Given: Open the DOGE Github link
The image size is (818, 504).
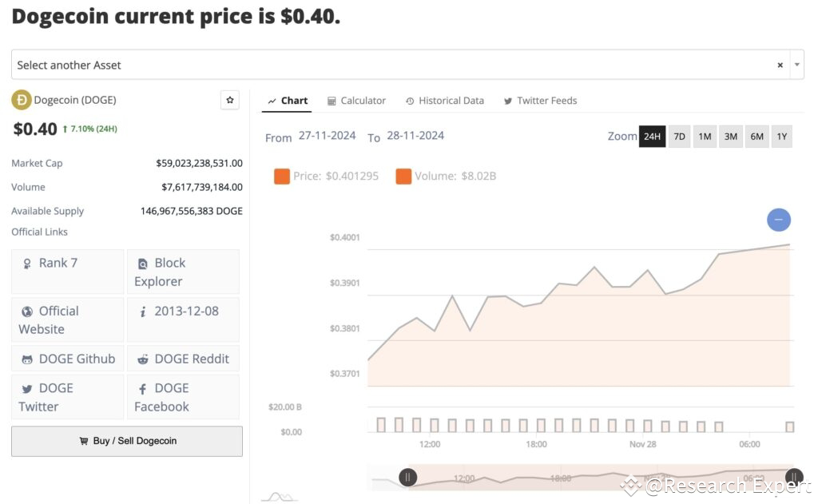Looking at the screenshot, I should [x=67, y=359].
